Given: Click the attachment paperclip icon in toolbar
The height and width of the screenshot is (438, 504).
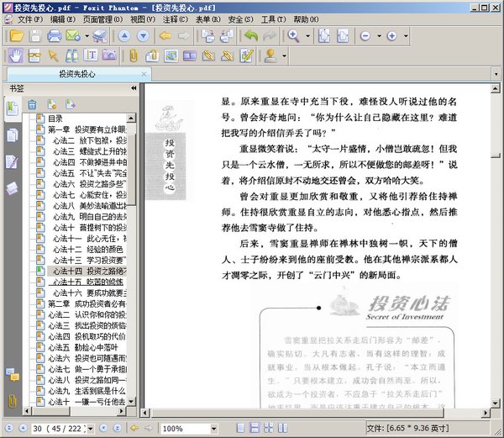Looking at the screenshot, I should 133,55.
